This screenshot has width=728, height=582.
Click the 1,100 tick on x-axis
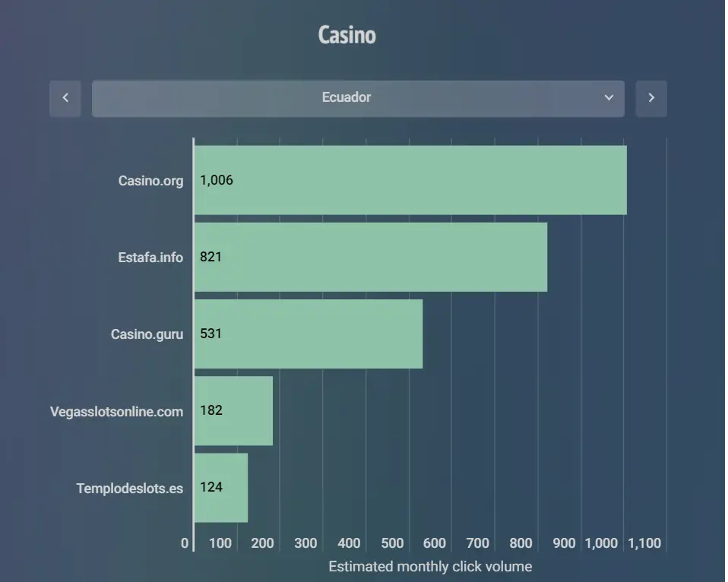click(644, 543)
